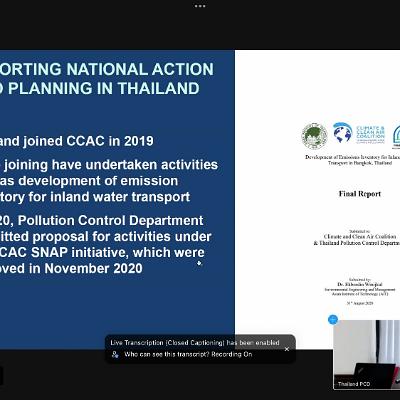This screenshot has height=400, width=400.
Task: Click the 'Thailand PCD' participant name label
Action: coord(353,384)
